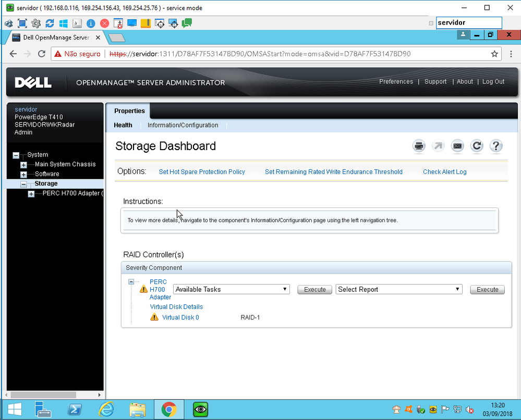This screenshot has height=420, width=521.
Task: Switch to the Health subtab
Action: point(123,125)
